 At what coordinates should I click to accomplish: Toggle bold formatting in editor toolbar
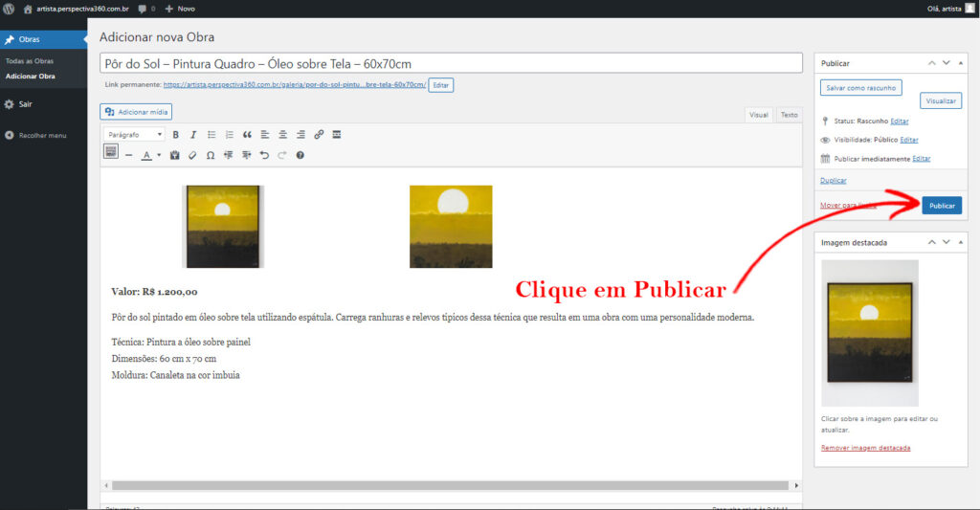click(176, 134)
